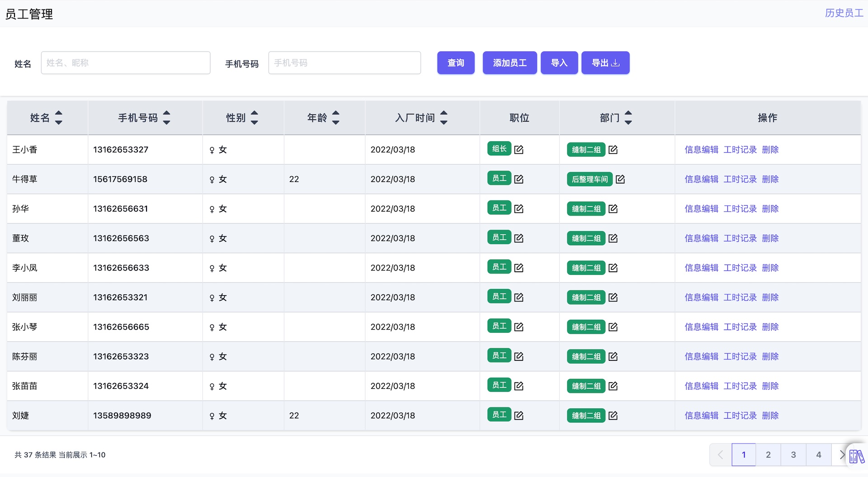Screen dimensions: 868x477
Task: Sort the 年龄 column using its sort arrows
Action: click(x=336, y=118)
